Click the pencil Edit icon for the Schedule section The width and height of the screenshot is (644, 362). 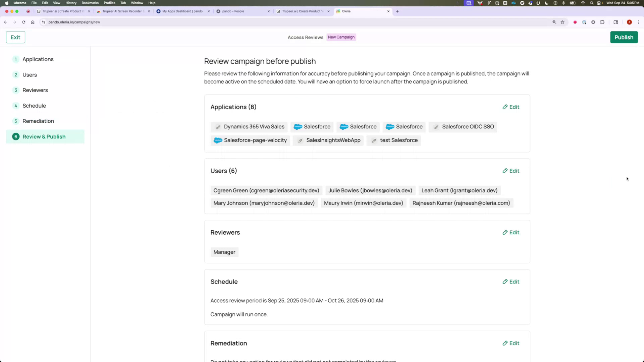click(x=505, y=282)
